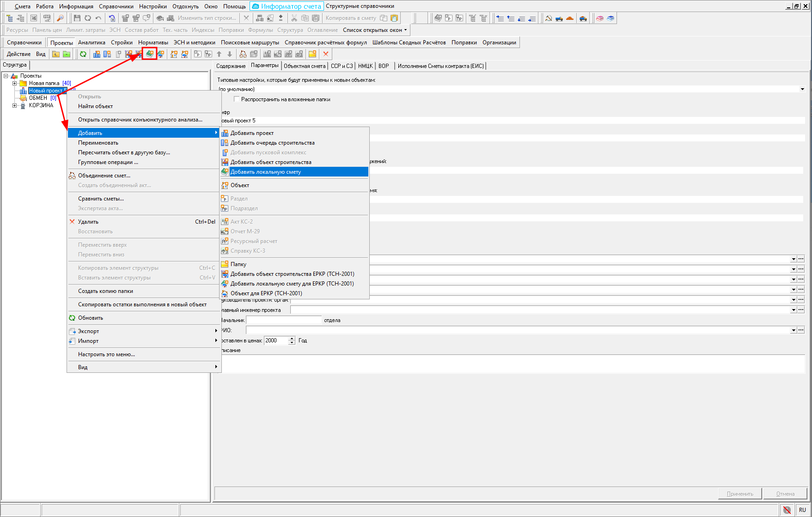This screenshot has width=812, height=517.
Task: Click the green refresh icon in toolbar
Action: [83, 54]
